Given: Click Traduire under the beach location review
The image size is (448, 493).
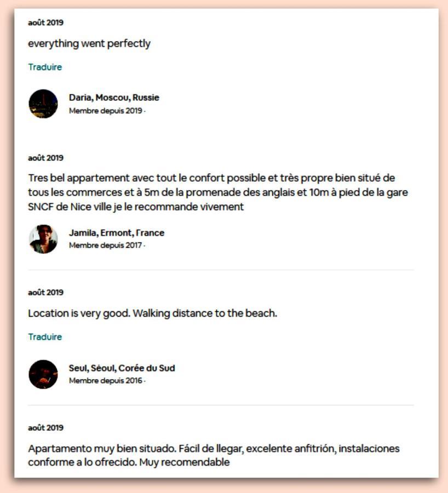Looking at the screenshot, I should coord(45,337).
